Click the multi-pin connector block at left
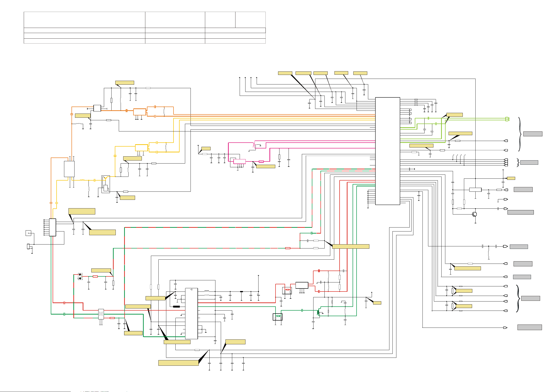The height and width of the screenshot is (392, 555). [x=52, y=227]
